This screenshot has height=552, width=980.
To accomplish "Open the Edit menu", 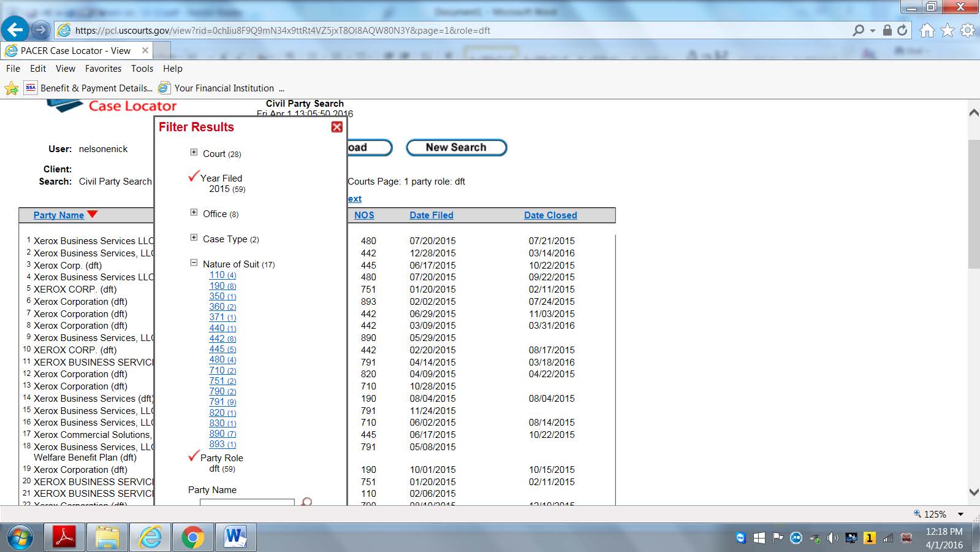I will [38, 69].
